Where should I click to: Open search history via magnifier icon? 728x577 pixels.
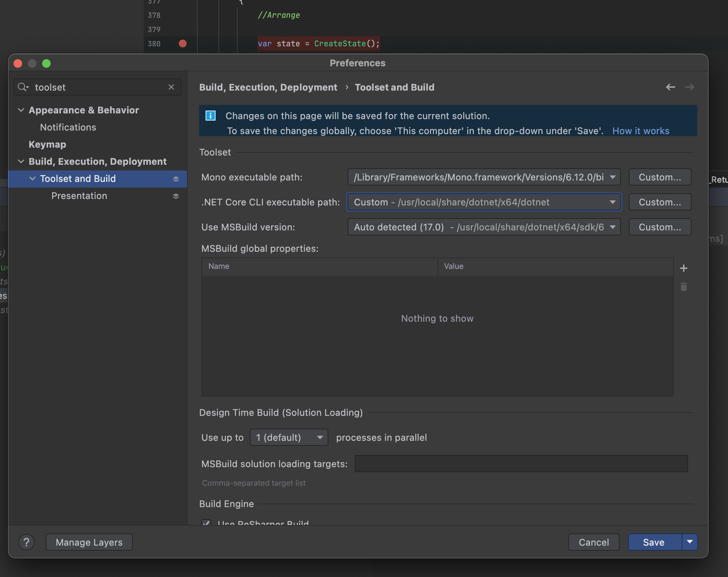[x=23, y=87]
